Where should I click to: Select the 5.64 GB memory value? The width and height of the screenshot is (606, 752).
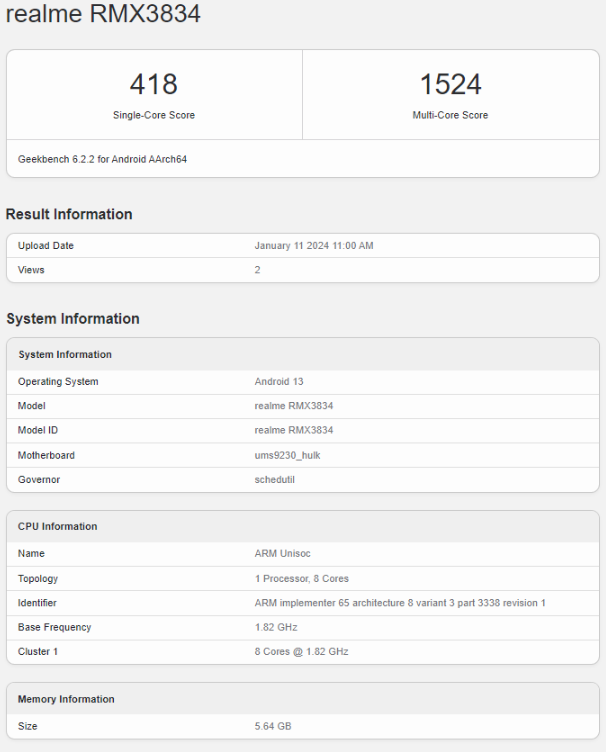coord(273,726)
